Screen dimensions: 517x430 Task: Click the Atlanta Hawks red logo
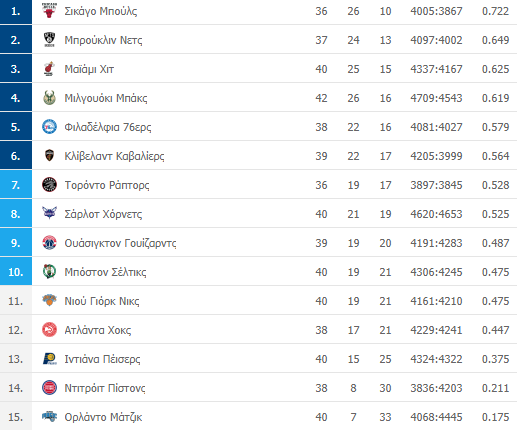(49, 330)
